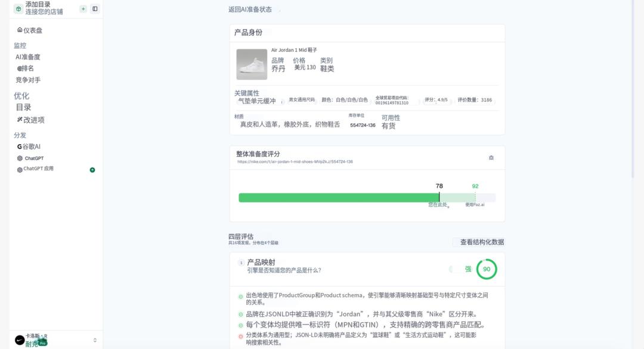Click the Nike logo avatar at bottom
Image resolution: width=644 pixels, height=349 pixels.
point(19,340)
